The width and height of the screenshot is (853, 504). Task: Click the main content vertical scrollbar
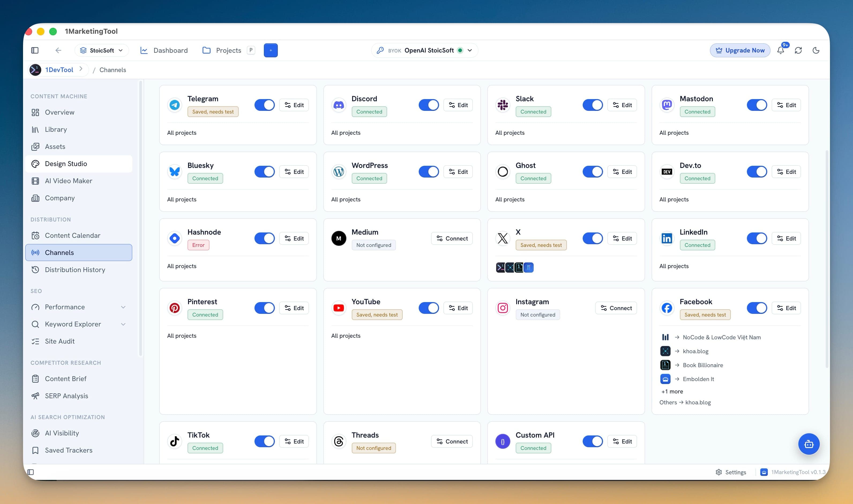tap(827, 259)
